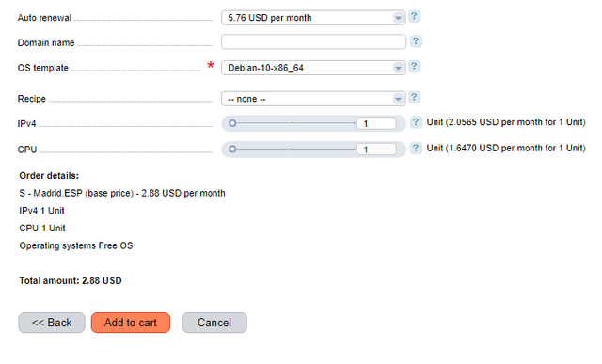Image resolution: width=602 pixels, height=364 pixels.
Task: Show help for OS template
Action: (x=414, y=67)
